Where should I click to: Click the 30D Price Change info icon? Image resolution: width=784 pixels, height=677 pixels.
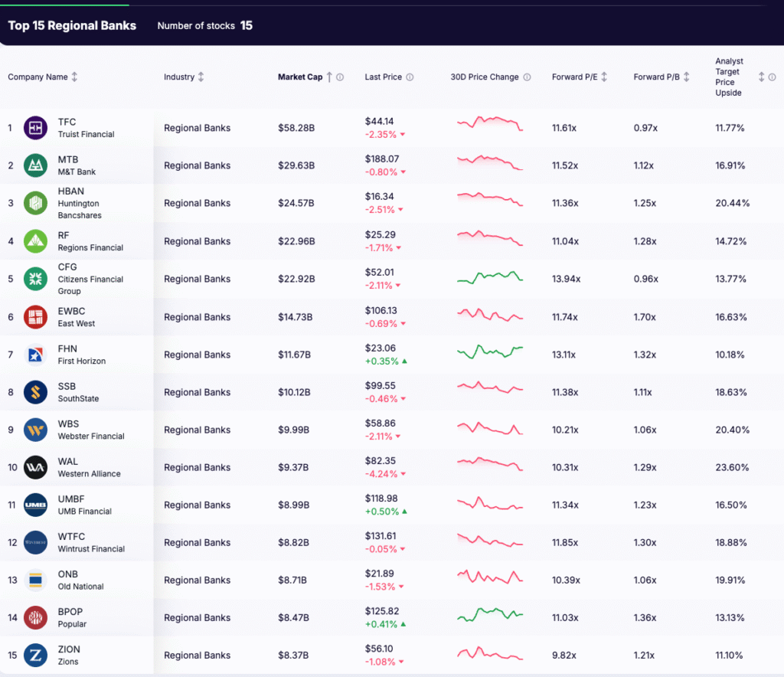pos(528,77)
